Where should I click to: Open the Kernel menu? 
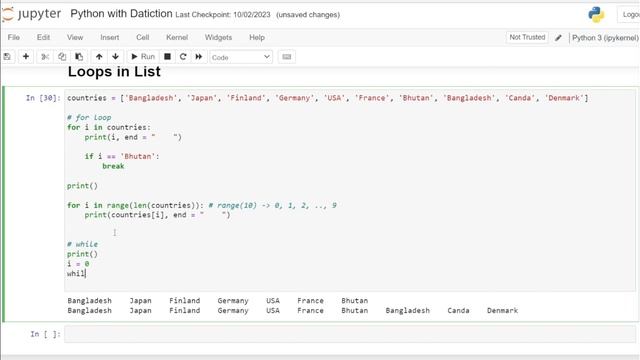pyautogui.click(x=177, y=37)
